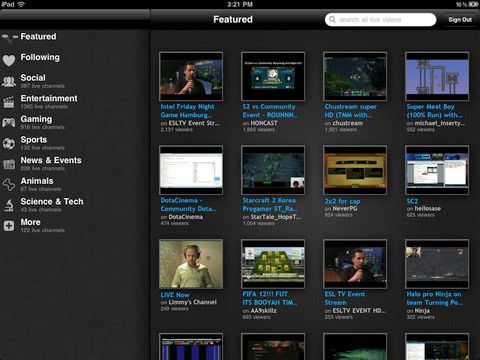
Task: Open DotaCinema stream thumbnail
Action: [x=191, y=170]
